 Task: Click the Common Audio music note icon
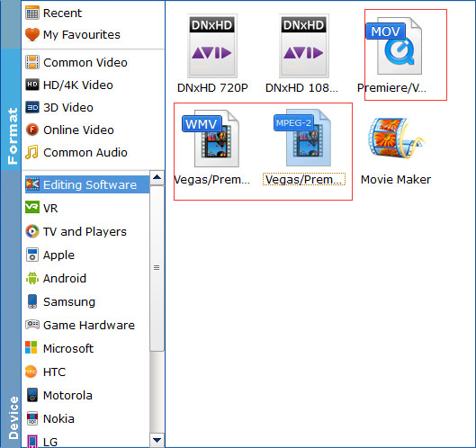[31, 152]
